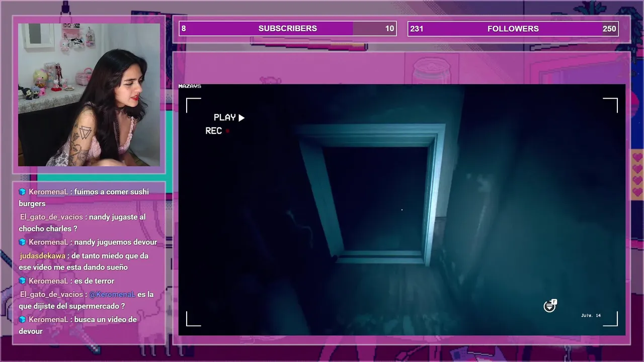This screenshot has height=362, width=644.
Task: Click the subscriber badge beside 'busca un video'
Action: click(x=22, y=319)
